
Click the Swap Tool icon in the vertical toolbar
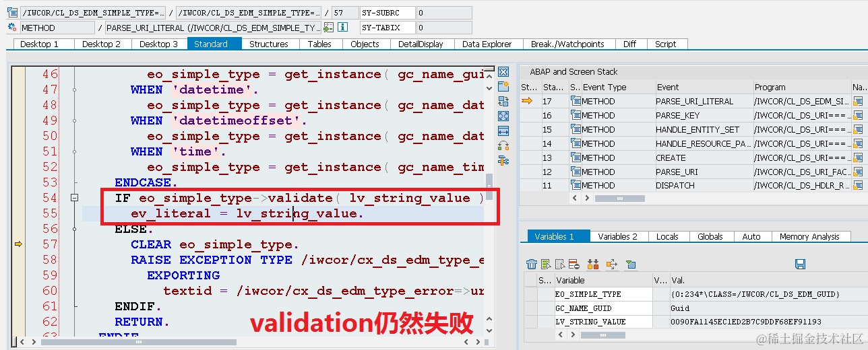click(x=503, y=102)
